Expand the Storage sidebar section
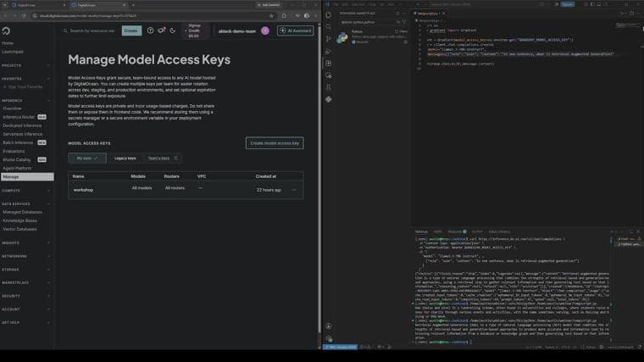This screenshot has width=644, height=362. 26,270
